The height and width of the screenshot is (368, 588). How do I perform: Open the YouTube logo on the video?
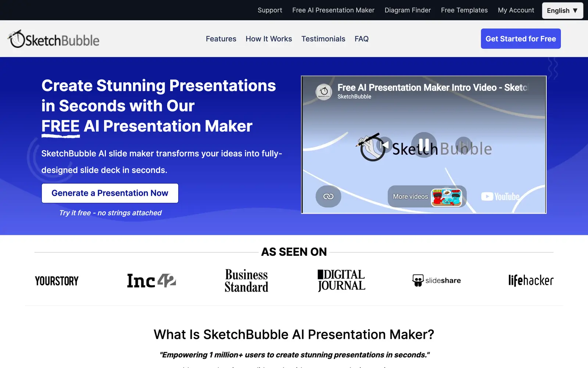[x=500, y=197]
